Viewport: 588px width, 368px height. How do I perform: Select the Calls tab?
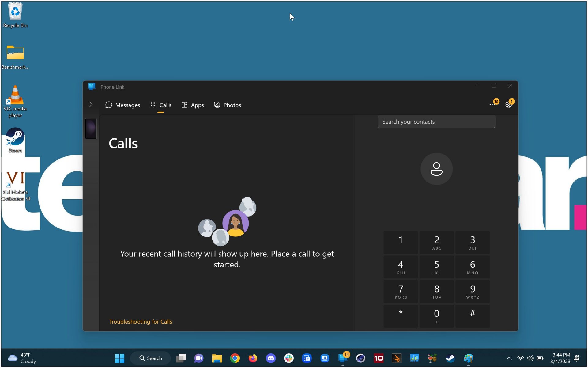point(161,105)
